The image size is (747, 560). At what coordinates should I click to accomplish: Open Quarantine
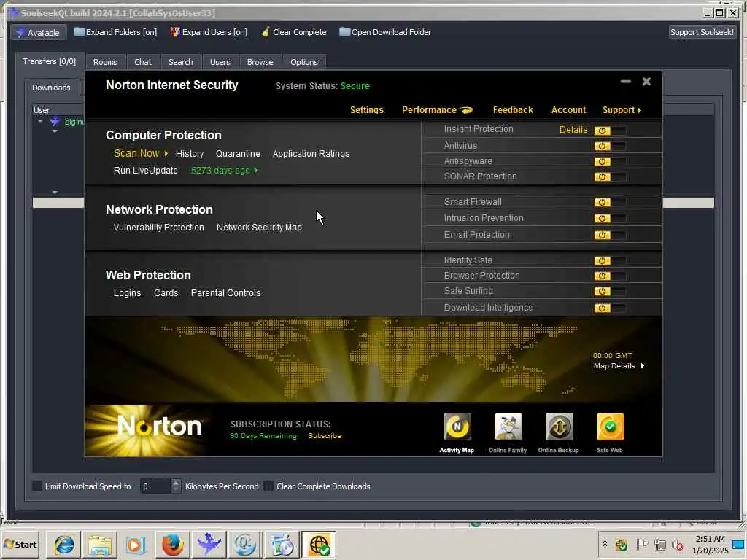click(x=238, y=154)
